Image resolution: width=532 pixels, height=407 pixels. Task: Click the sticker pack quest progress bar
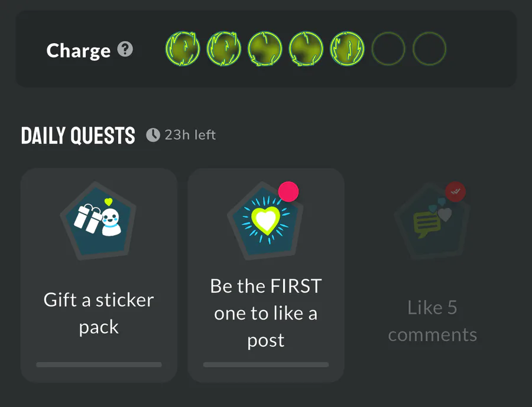[99, 364]
